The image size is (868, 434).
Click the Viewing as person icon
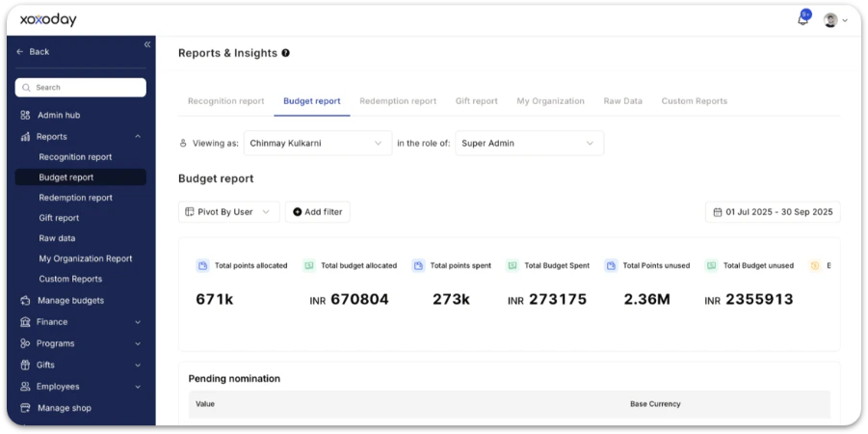click(x=183, y=143)
